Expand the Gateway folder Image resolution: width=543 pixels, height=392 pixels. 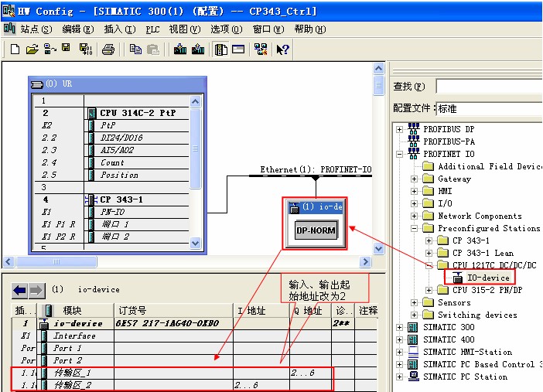(414, 179)
